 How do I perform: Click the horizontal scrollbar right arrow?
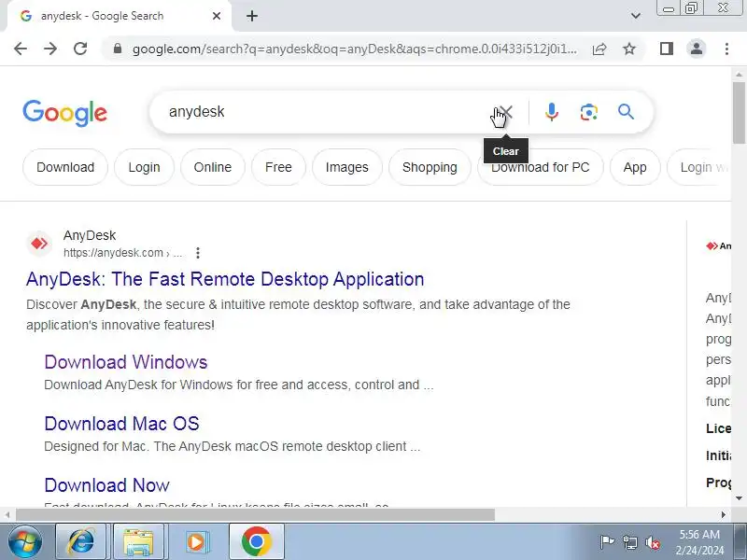(x=724, y=515)
